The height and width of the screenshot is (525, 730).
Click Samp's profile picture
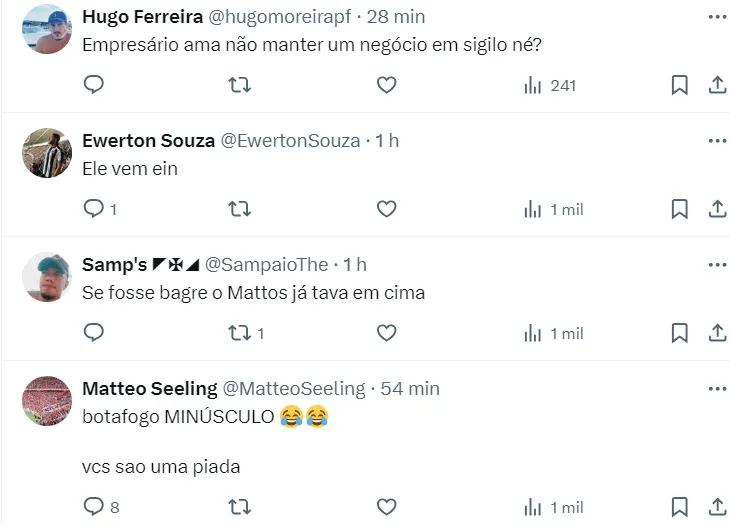tap(47, 277)
